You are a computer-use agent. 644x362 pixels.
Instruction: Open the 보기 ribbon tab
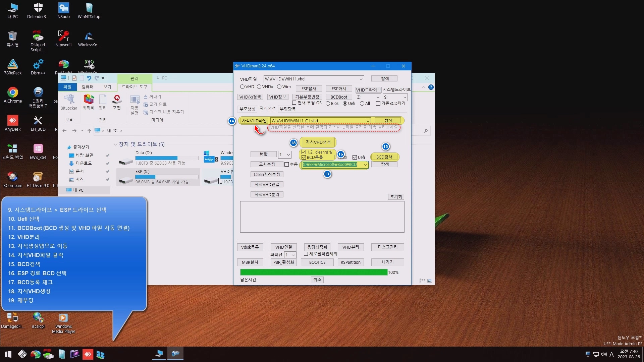click(107, 87)
